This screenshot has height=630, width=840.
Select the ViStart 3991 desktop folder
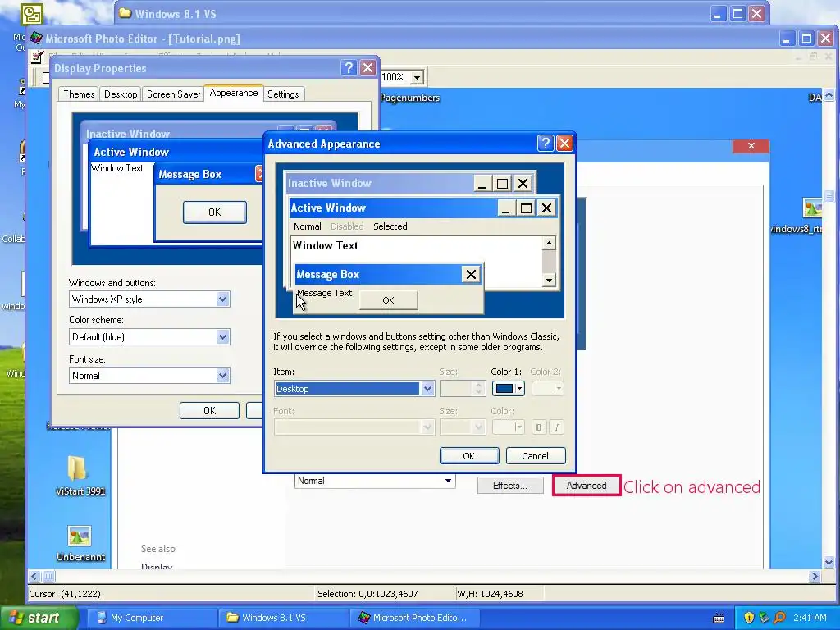[x=80, y=476]
